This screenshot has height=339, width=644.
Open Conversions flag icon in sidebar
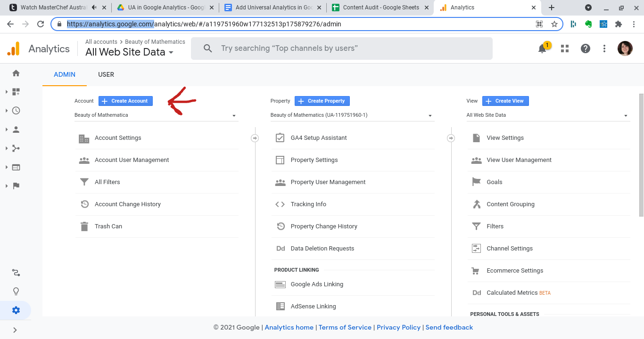tap(16, 186)
